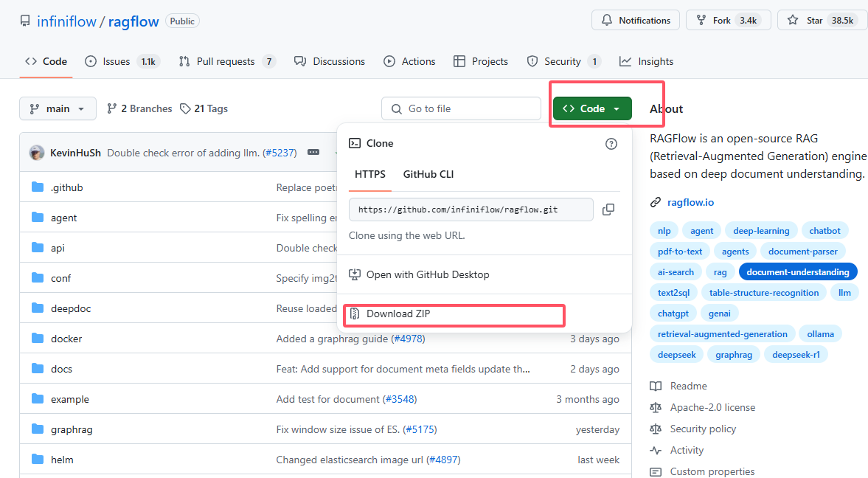Image resolution: width=868 pixels, height=478 pixels.
Task: Click the agent folder icon
Action: pos(38,217)
